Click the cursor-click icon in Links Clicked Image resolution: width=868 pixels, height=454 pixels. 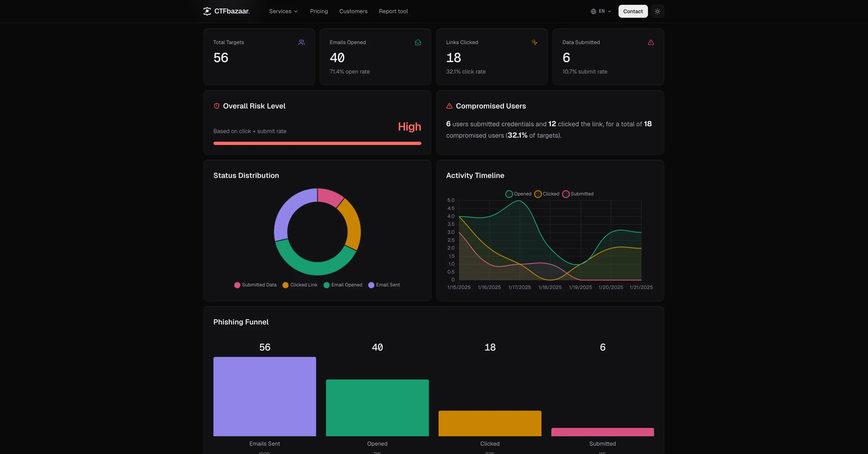pyautogui.click(x=535, y=42)
